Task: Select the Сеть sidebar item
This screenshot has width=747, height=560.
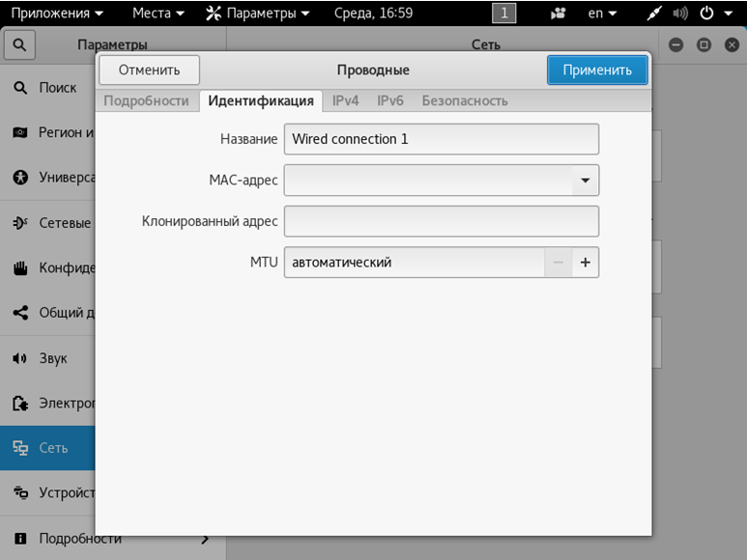Action: tap(47, 448)
